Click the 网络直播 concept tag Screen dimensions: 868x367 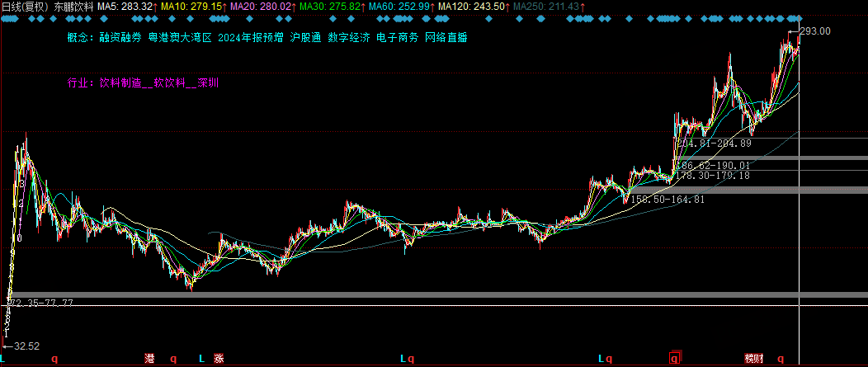pos(446,38)
